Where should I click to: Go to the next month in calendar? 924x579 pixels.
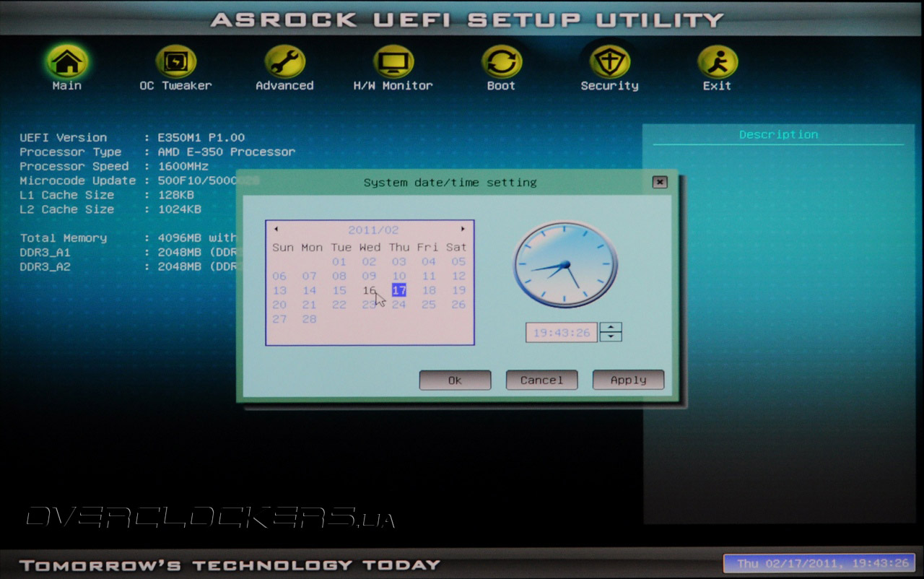click(463, 230)
